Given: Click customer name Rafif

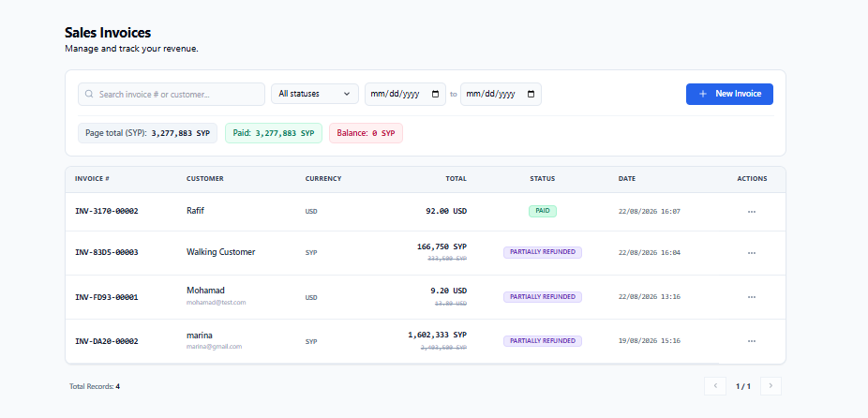Looking at the screenshot, I should pos(195,210).
